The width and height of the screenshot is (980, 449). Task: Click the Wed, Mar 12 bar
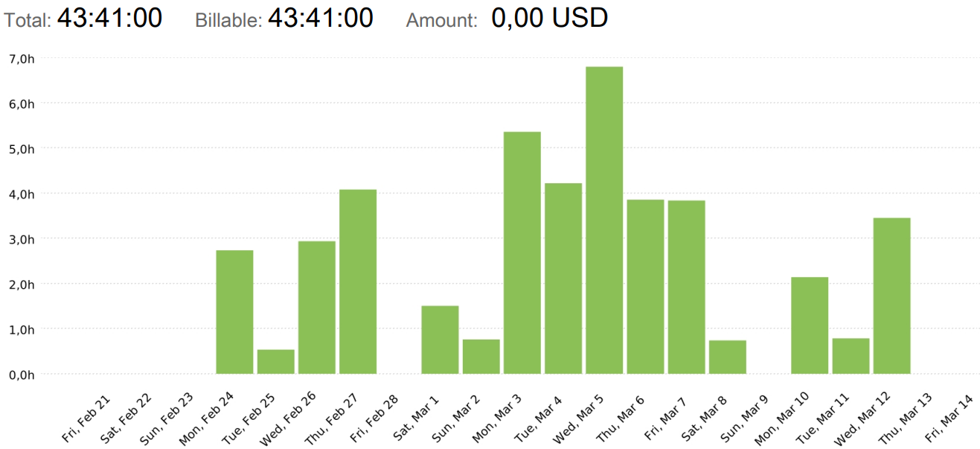click(x=891, y=296)
